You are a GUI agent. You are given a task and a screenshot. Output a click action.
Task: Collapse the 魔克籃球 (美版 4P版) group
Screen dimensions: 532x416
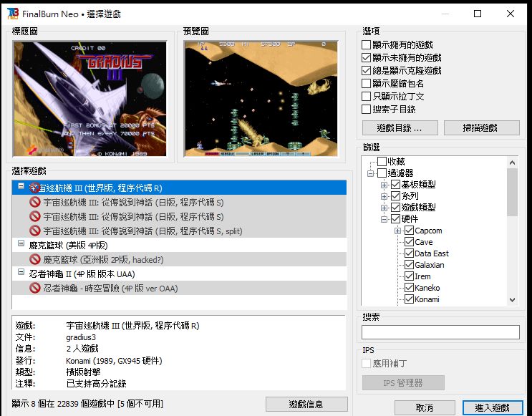coord(21,243)
